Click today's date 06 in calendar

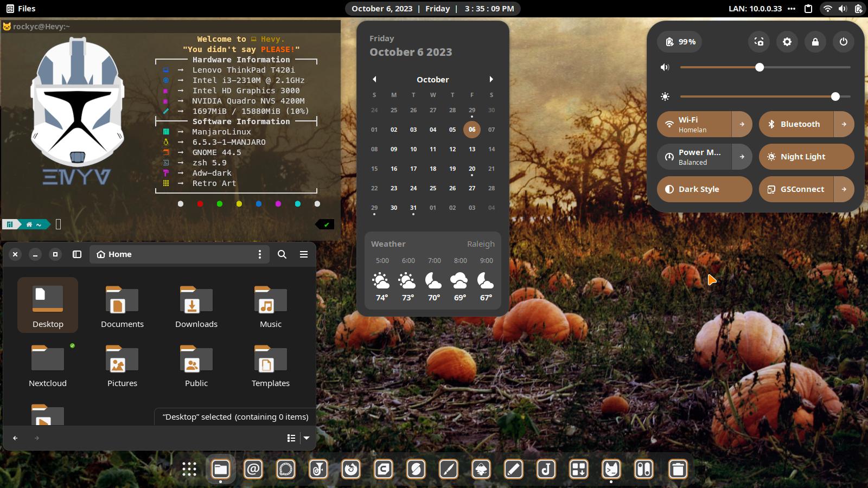[x=472, y=130]
